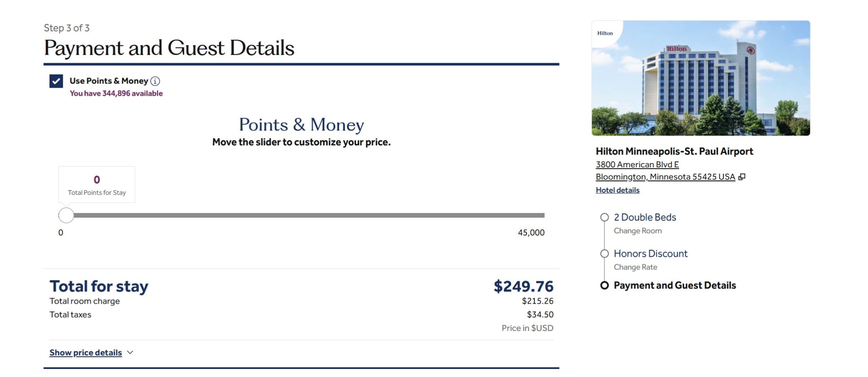
Task: Select Change Rate option
Action: [635, 267]
